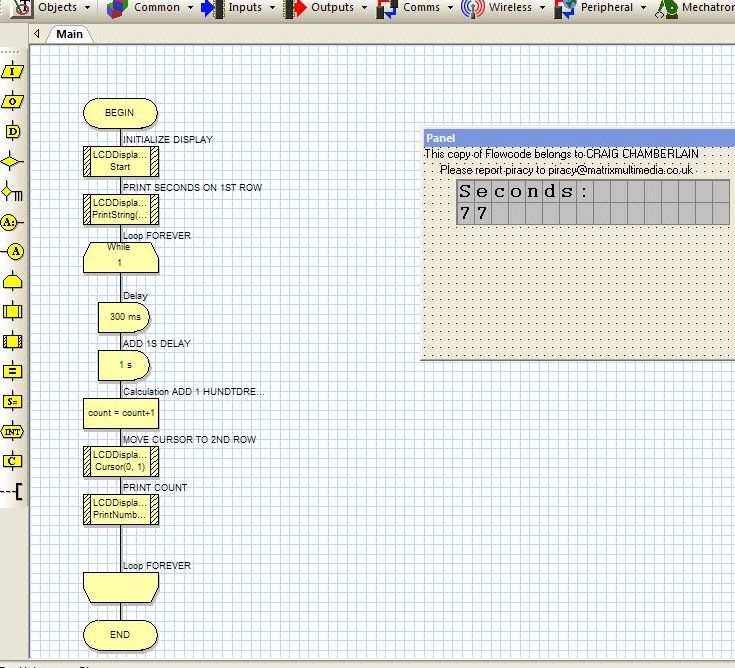Select the 300 ms delay block
The height and width of the screenshot is (668, 735).
coord(124,317)
